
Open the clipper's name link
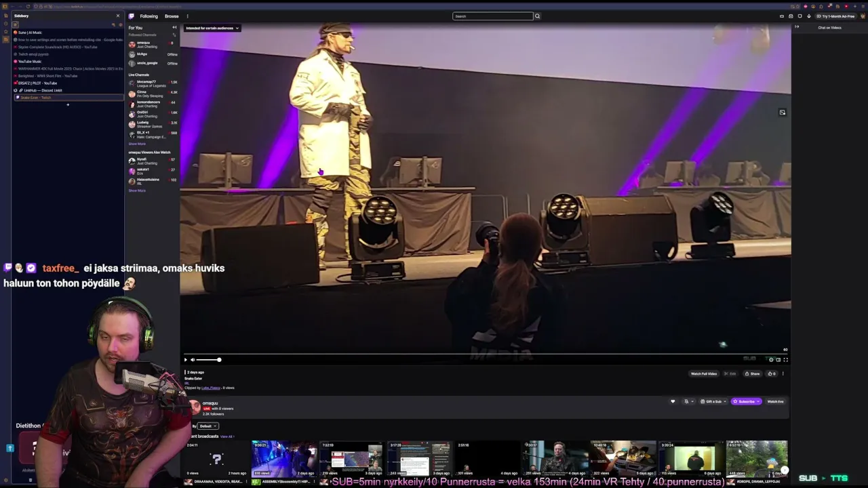[211, 388]
